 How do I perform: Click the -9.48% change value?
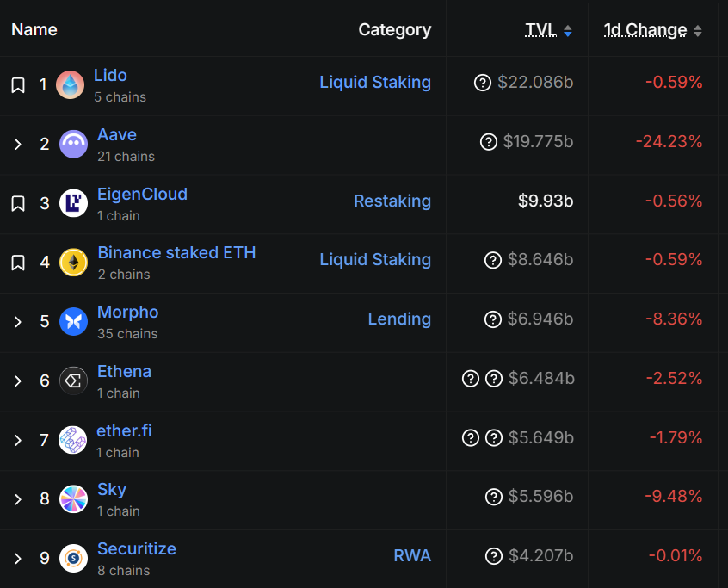[x=673, y=497]
